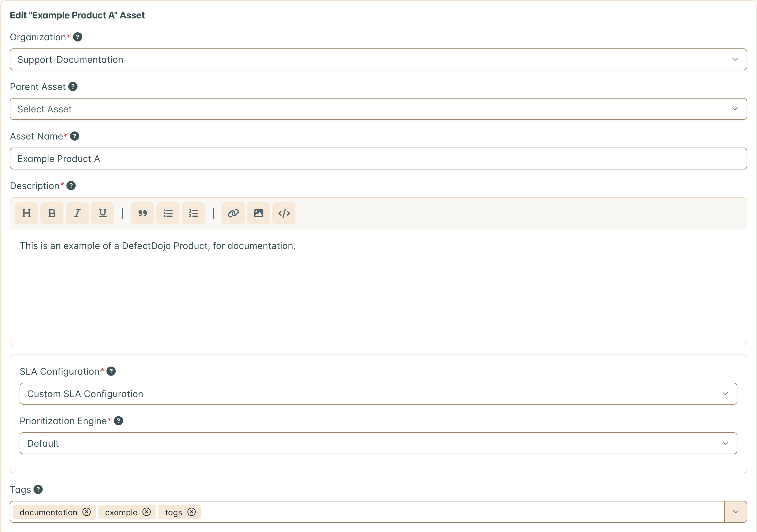The height and width of the screenshot is (532, 757).
Task: Apply heading format in description toolbar
Action: pyautogui.click(x=26, y=214)
